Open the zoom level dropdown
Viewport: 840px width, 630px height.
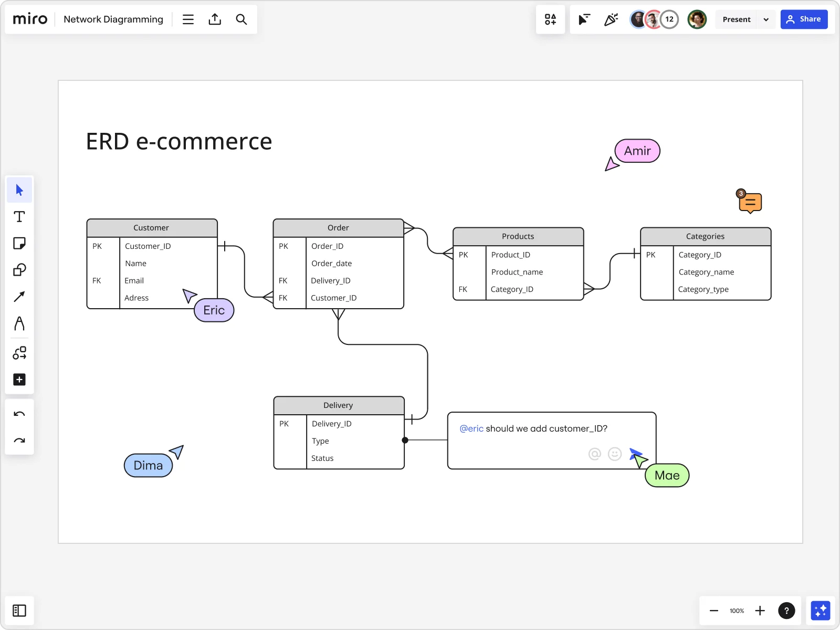[737, 611]
